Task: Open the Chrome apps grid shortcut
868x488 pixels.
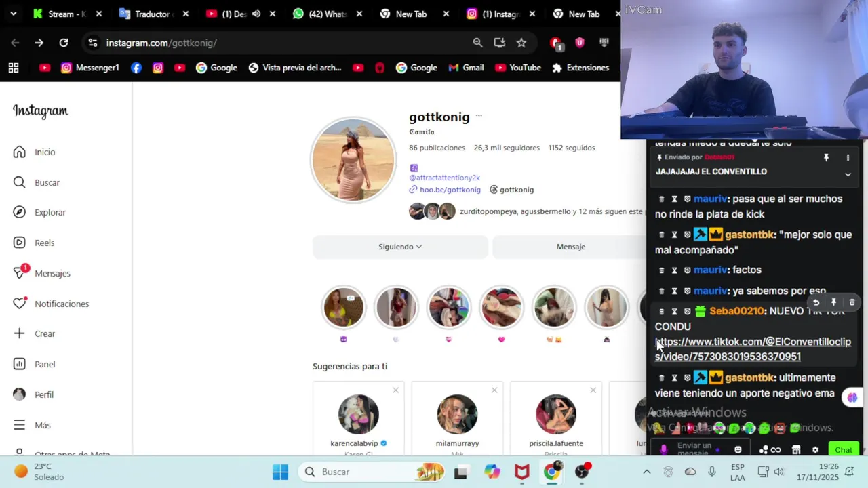Action: click(14, 68)
